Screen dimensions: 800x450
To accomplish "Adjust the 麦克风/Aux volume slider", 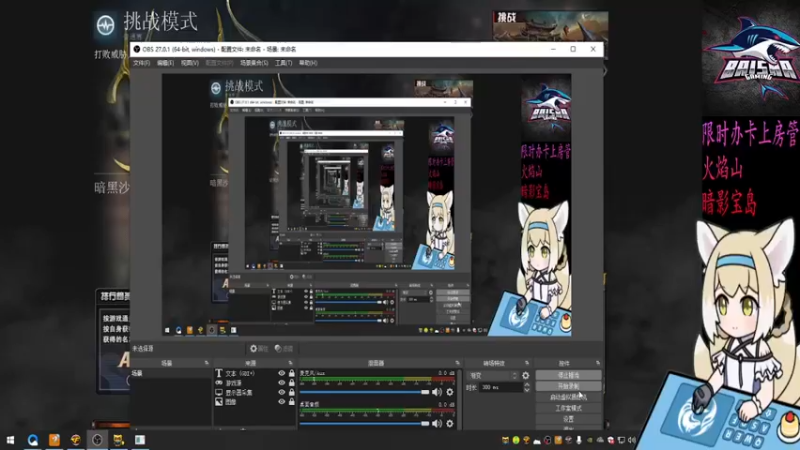I will 365,392.
